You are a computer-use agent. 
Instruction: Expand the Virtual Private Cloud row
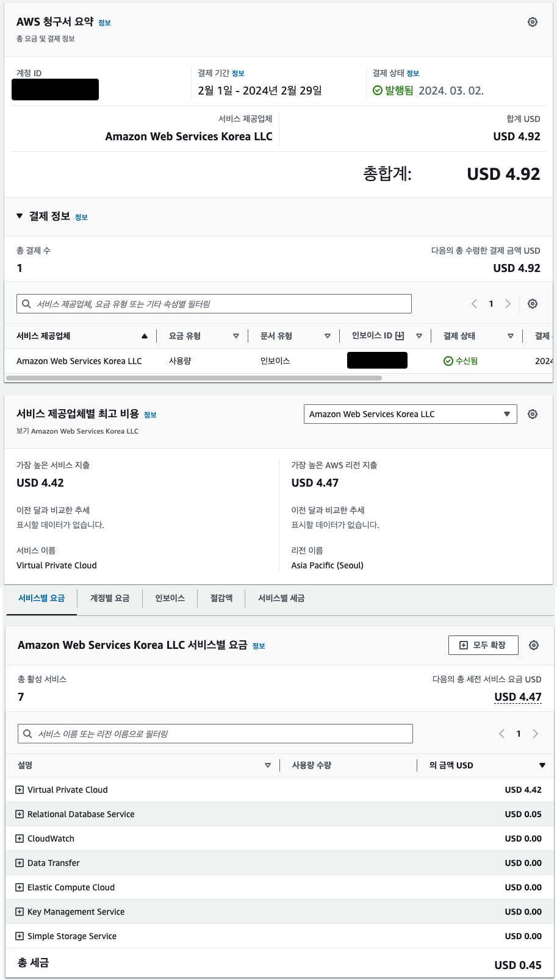pyautogui.click(x=20, y=790)
